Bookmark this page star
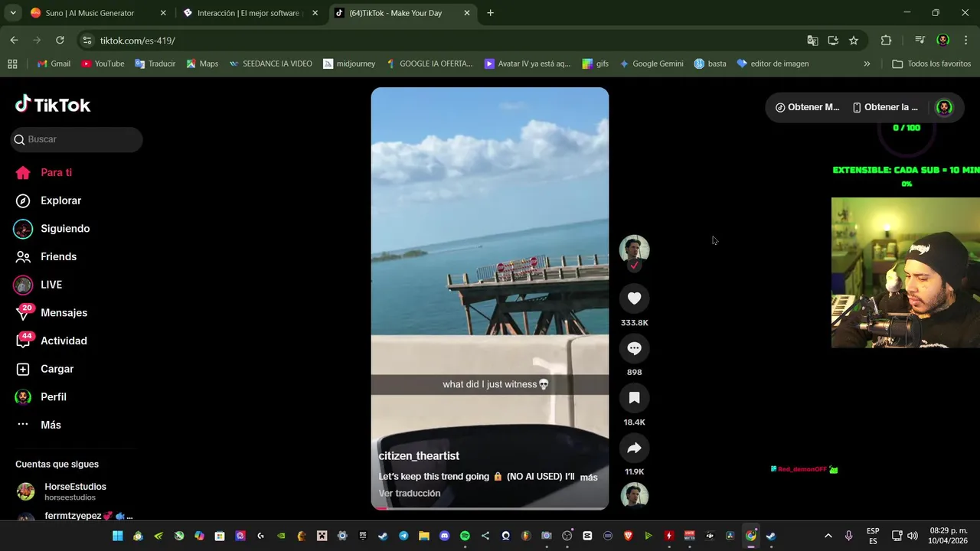Viewport: 980px width, 551px height. (x=854, y=41)
